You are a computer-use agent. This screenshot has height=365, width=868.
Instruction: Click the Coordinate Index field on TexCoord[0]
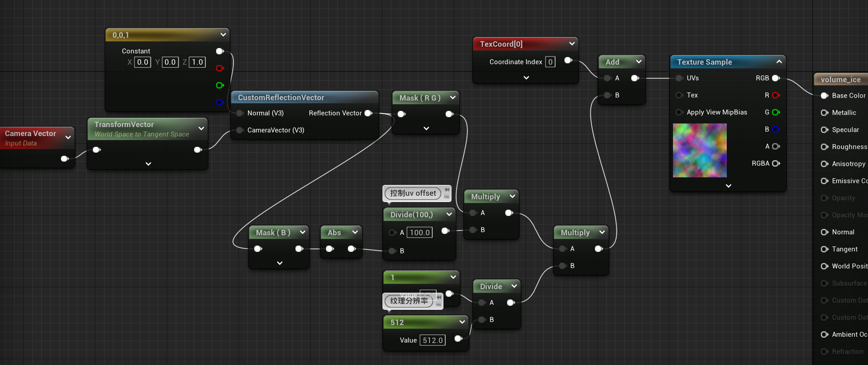[x=550, y=62]
